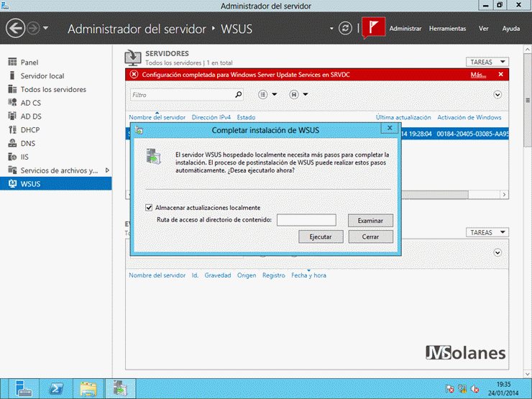This screenshot has height=399, width=532.
Task: Select WSUS in the sidebar
Action: [x=56, y=184]
